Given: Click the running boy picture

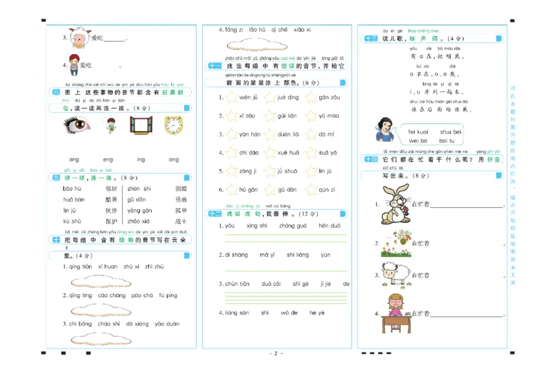Looking at the screenshot, I should click(111, 125).
